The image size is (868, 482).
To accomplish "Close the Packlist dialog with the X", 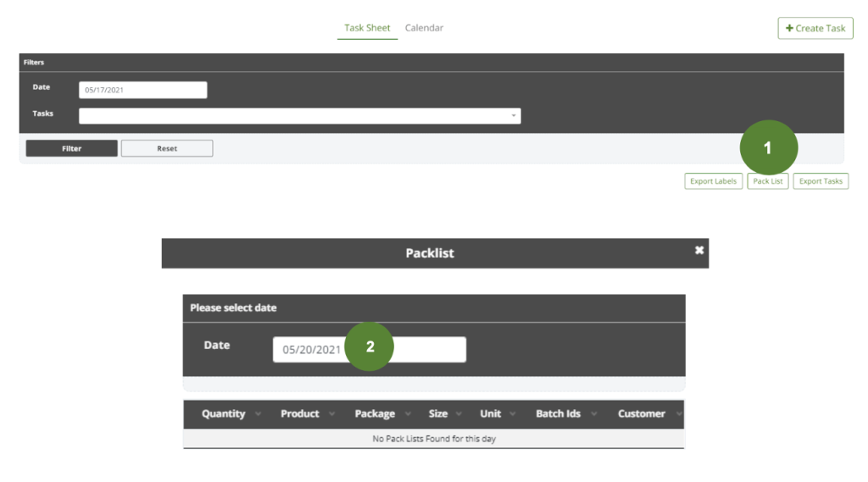I will pos(698,250).
